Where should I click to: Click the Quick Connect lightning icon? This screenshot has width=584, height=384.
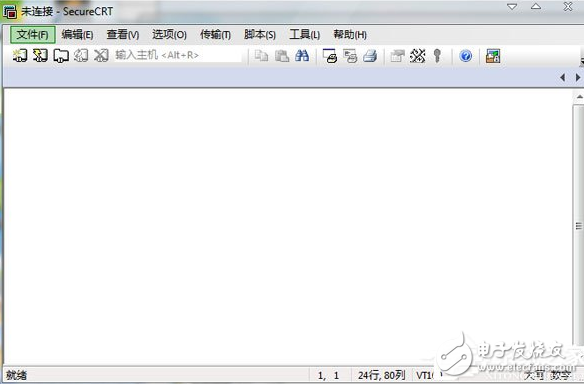(40, 56)
